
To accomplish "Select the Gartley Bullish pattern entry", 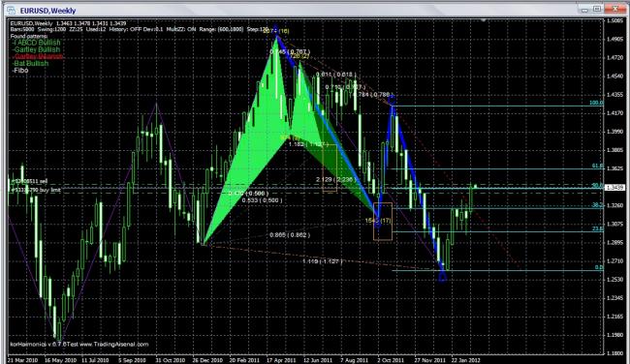I will click(36, 49).
